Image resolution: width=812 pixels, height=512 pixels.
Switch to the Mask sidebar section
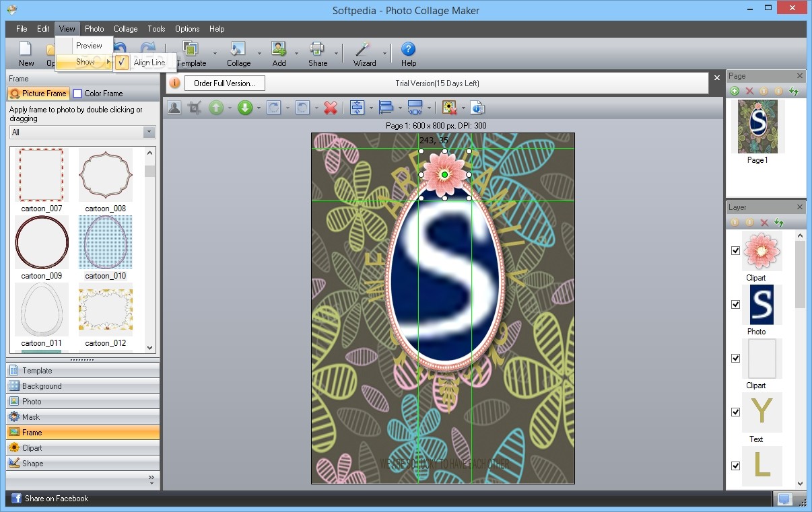[83, 417]
